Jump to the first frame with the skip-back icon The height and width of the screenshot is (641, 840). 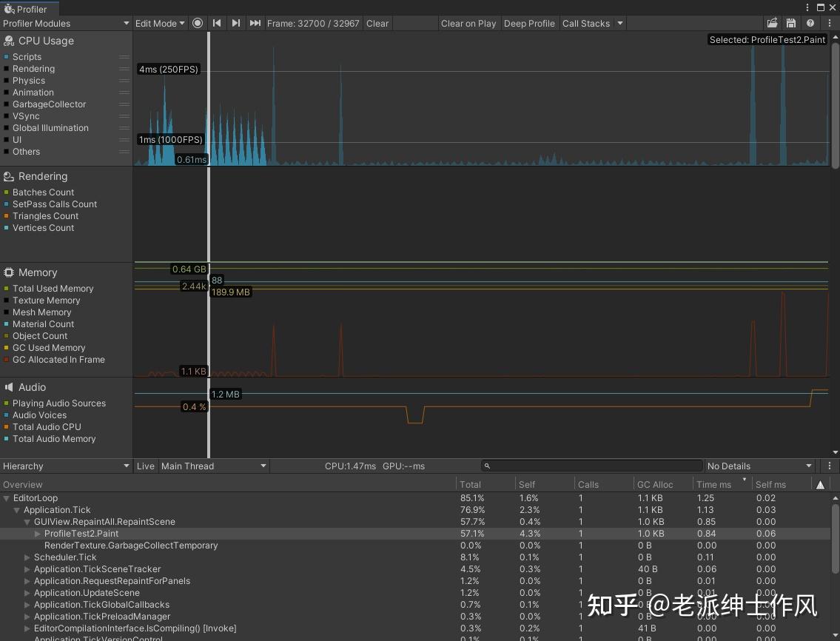click(x=216, y=23)
